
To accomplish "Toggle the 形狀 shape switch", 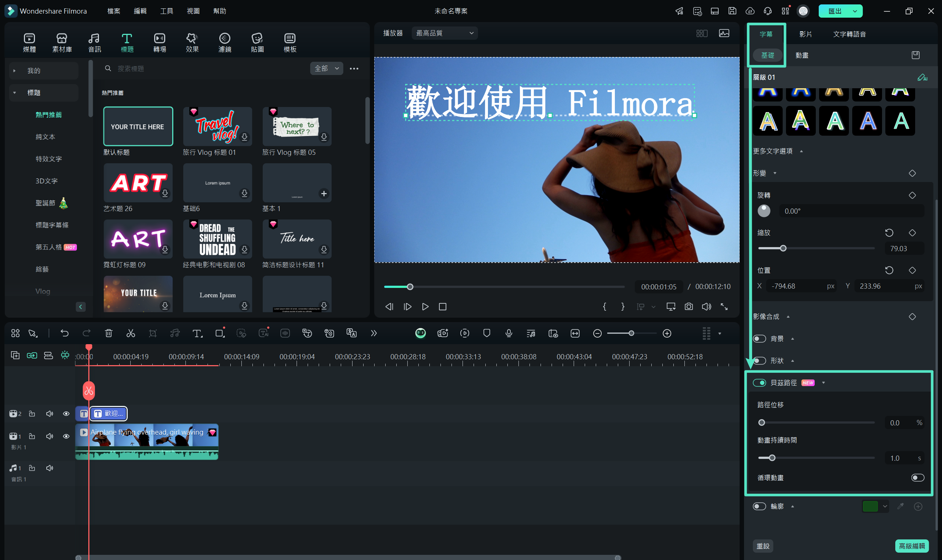I will pos(759,361).
